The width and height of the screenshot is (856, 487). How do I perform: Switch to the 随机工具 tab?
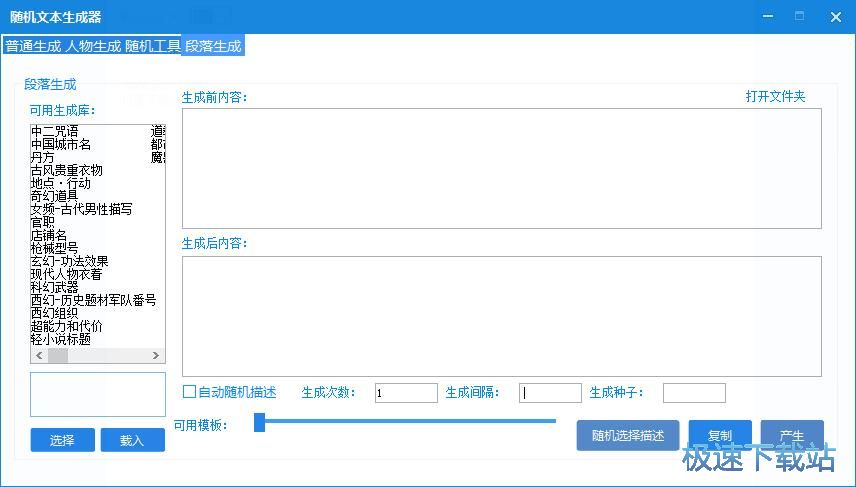click(x=152, y=46)
